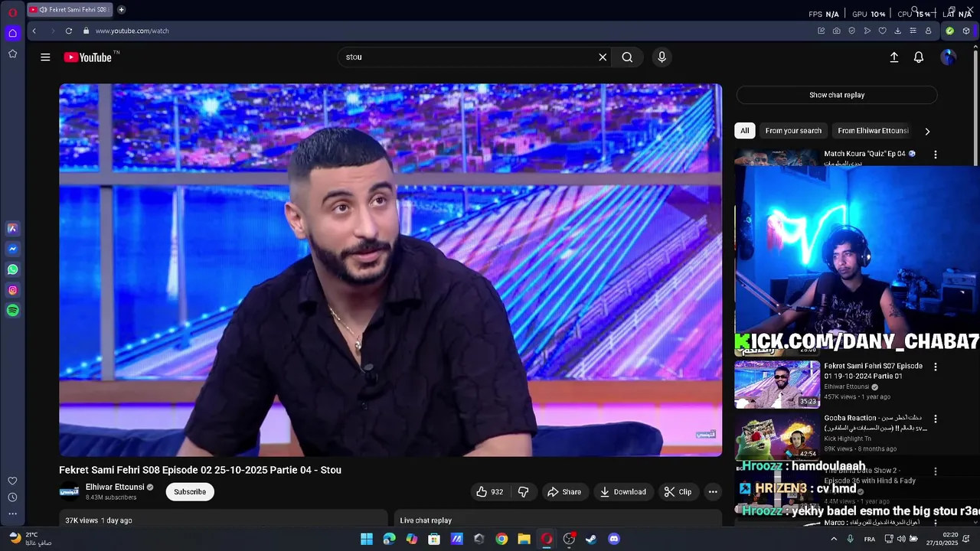
Task: Open browser profile icon in toolbar
Action: [928, 31]
